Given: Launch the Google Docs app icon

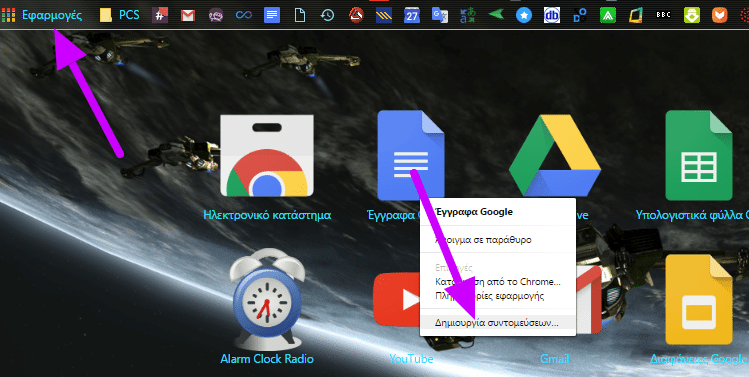Looking at the screenshot, I should (411, 155).
